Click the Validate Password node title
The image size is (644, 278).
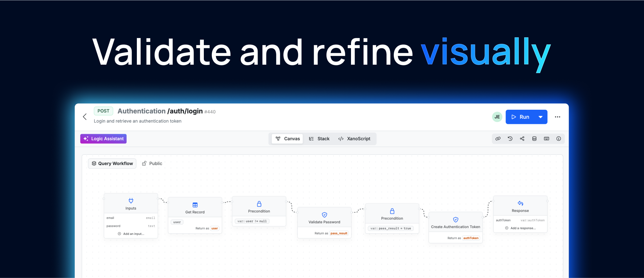pyautogui.click(x=324, y=222)
